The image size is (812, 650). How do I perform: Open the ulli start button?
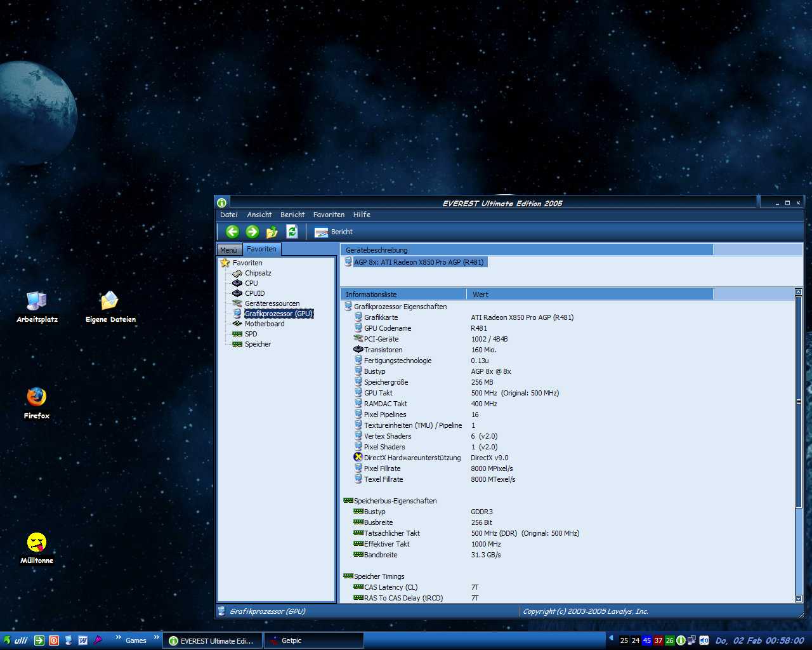coord(15,640)
